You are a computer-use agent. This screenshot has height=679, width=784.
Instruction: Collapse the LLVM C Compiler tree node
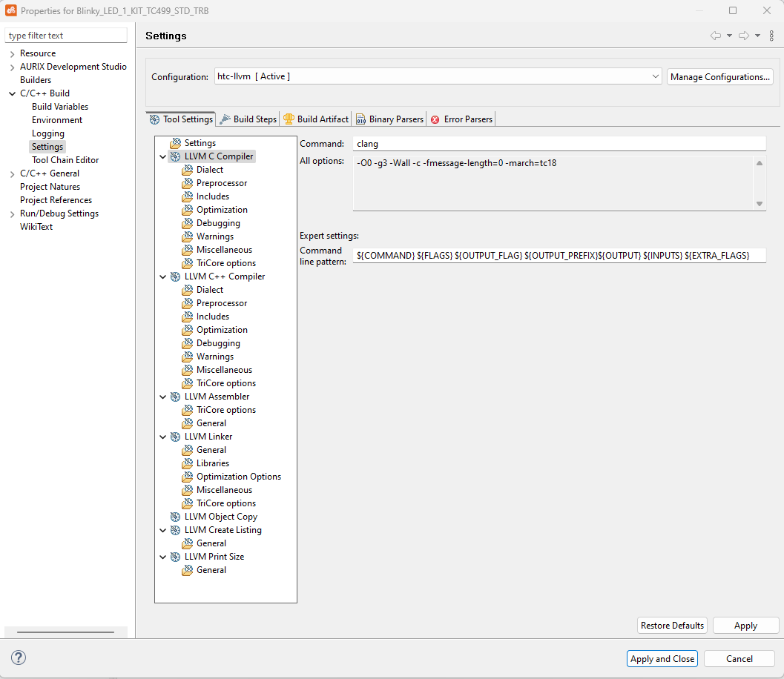pos(162,156)
